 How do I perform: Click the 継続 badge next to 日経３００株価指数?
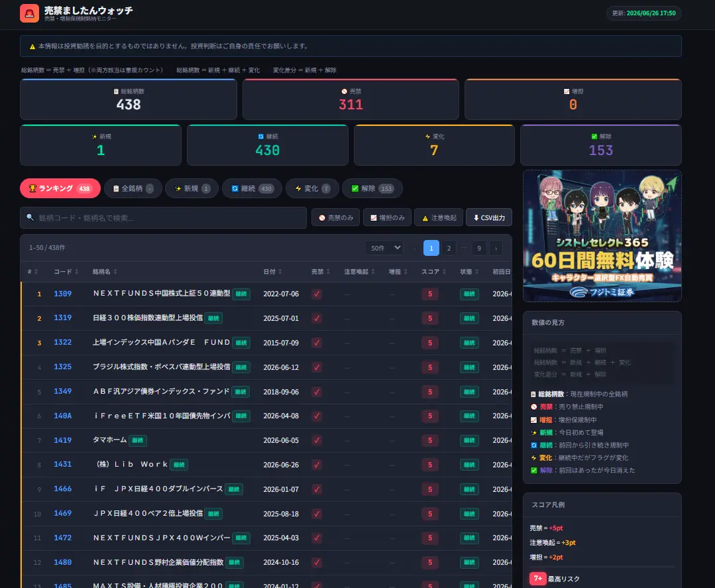213,318
